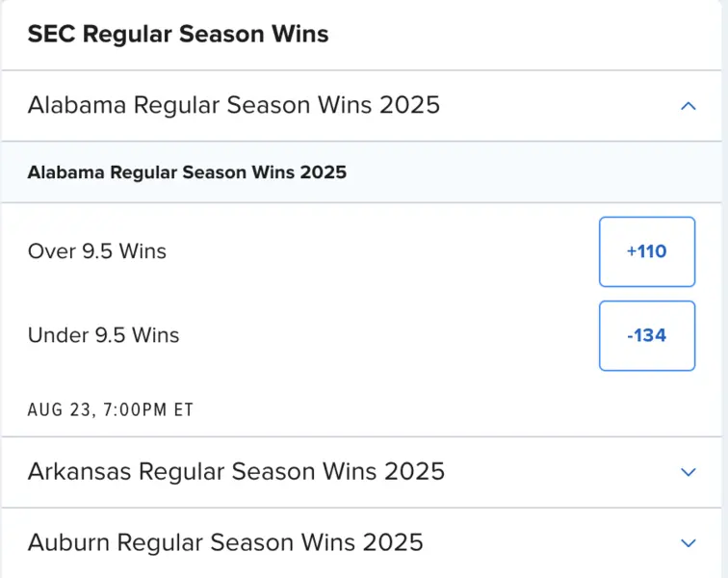This screenshot has width=728, height=578.
Task: Click the Alabama Regular Season Wins 2025 title
Action: (x=234, y=105)
